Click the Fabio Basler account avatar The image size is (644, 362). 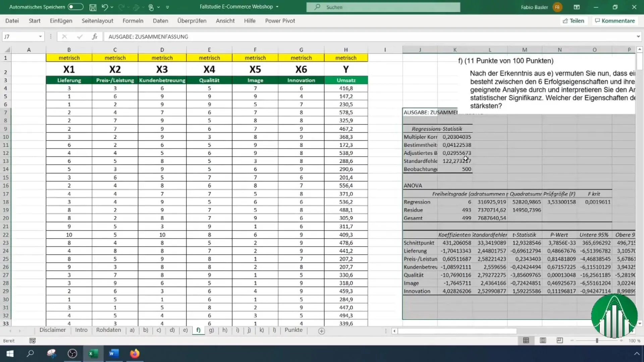pyautogui.click(x=557, y=7)
